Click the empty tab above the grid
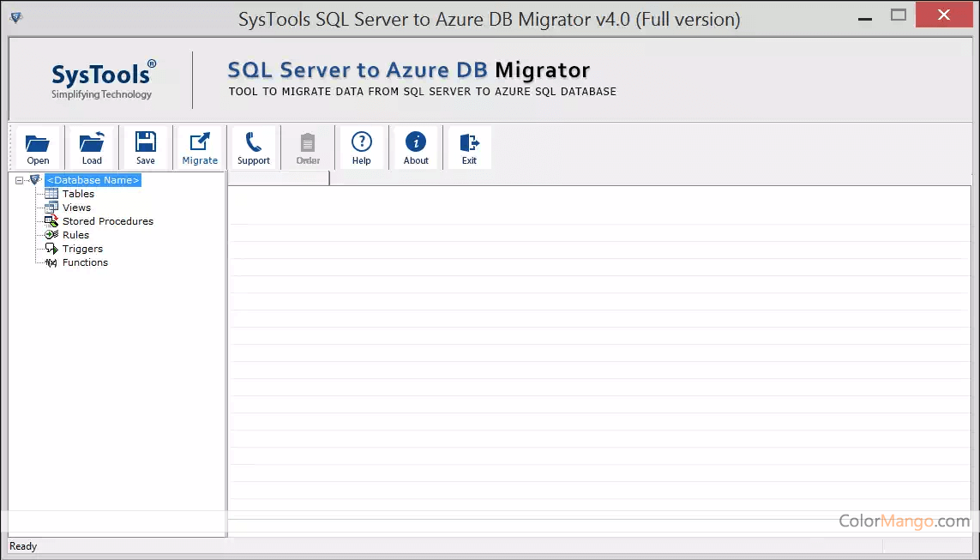This screenshot has height=560, width=980. pos(279,178)
